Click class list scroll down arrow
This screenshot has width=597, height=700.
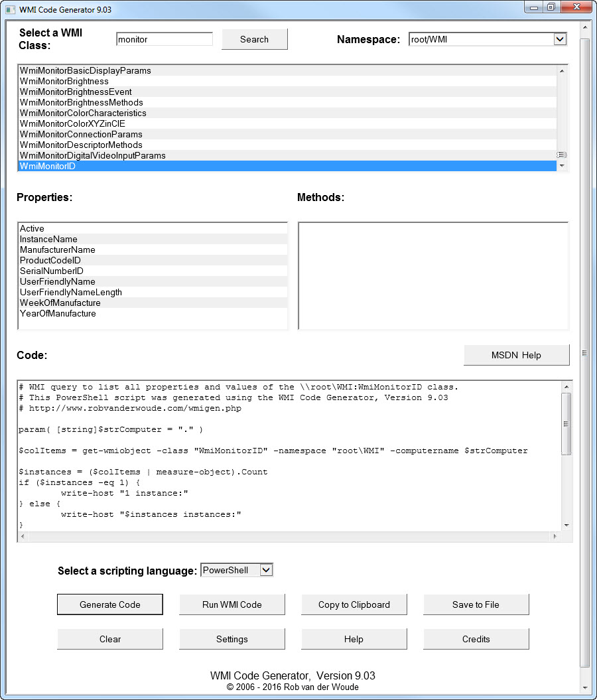[x=562, y=166]
